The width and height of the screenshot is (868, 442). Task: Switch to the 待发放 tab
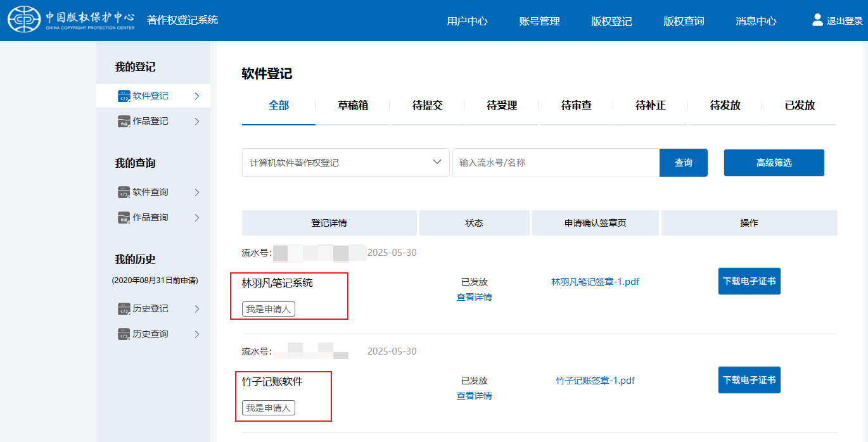725,106
